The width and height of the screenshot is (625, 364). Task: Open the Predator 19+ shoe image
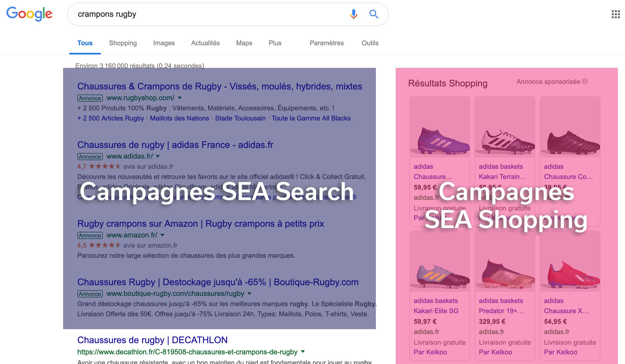click(505, 261)
